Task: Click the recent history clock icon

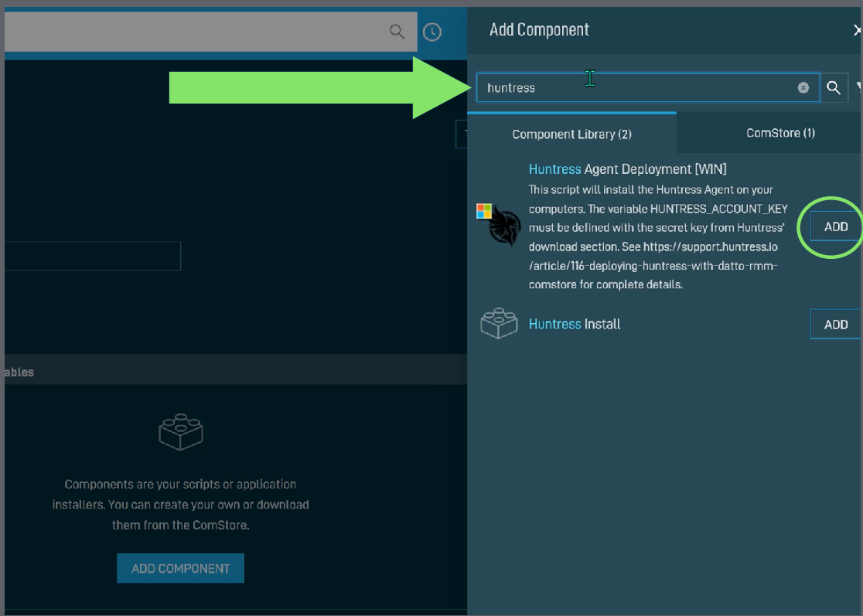Action: pyautogui.click(x=432, y=32)
